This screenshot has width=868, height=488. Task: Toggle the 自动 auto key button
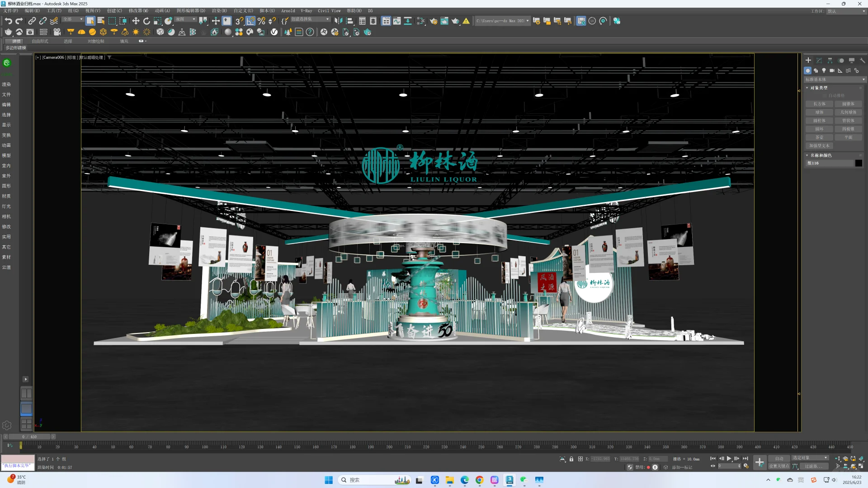coord(779,458)
